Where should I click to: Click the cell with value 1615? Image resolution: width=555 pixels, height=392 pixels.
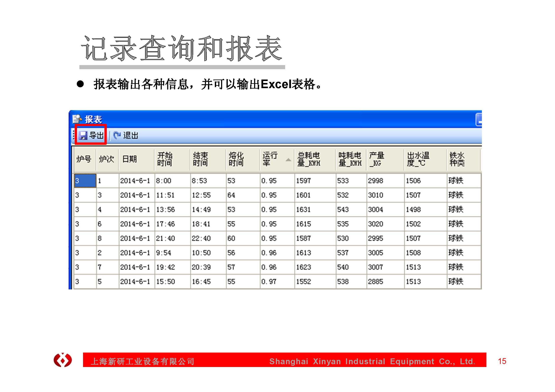[x=315, y=224]
